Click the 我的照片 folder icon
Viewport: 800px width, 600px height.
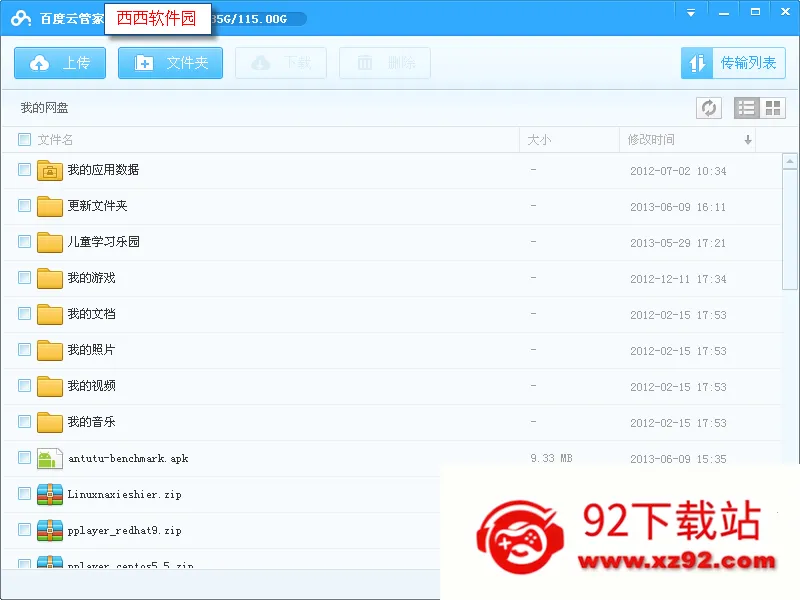(x=49, y=350)
